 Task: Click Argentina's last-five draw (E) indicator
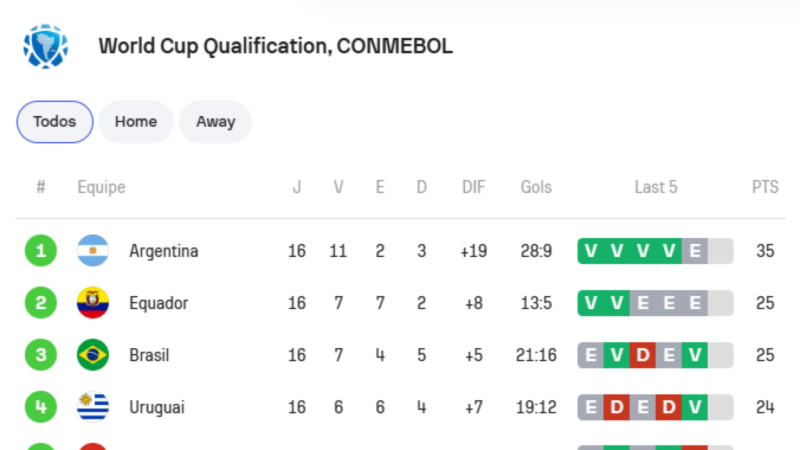point(694,251)
